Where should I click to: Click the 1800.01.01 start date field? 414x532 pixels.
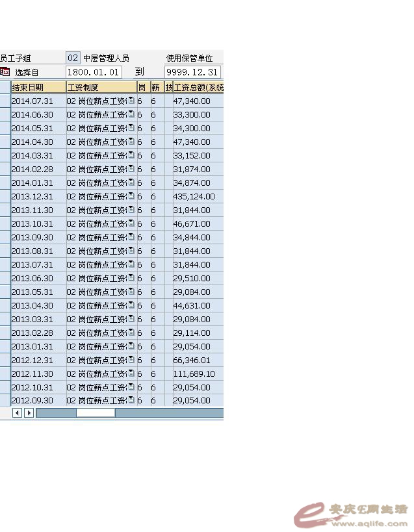coord(94,72)
